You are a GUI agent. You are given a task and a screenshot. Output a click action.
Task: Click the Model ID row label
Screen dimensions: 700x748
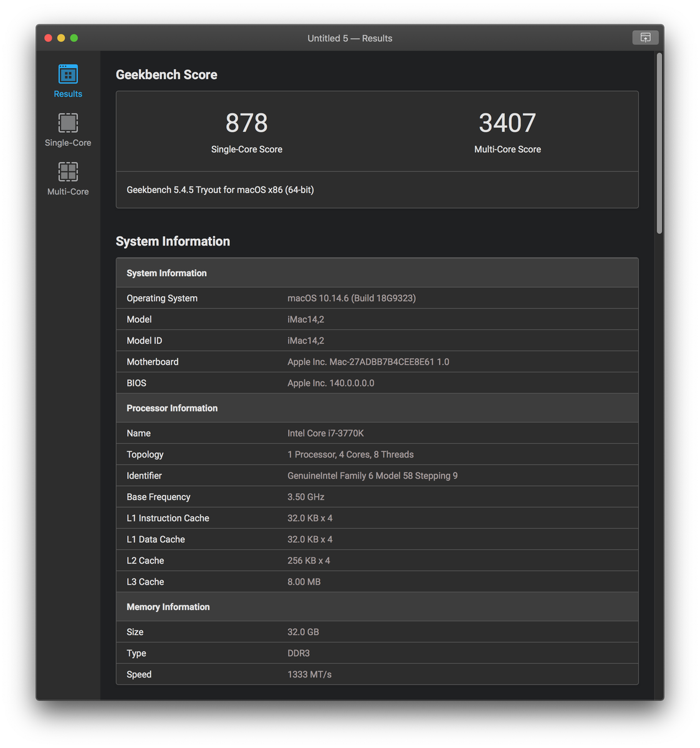[x=144, y=341]
